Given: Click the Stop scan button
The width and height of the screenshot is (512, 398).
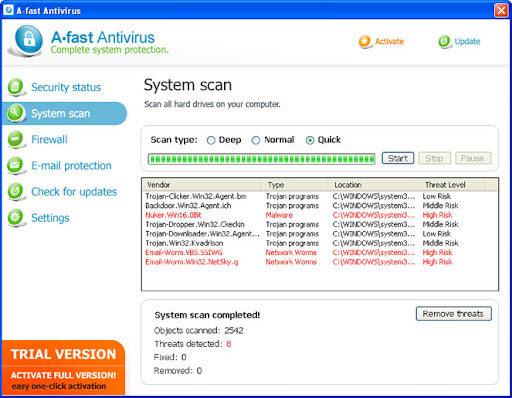Looking at the screenshot, I should click(434, 158).
